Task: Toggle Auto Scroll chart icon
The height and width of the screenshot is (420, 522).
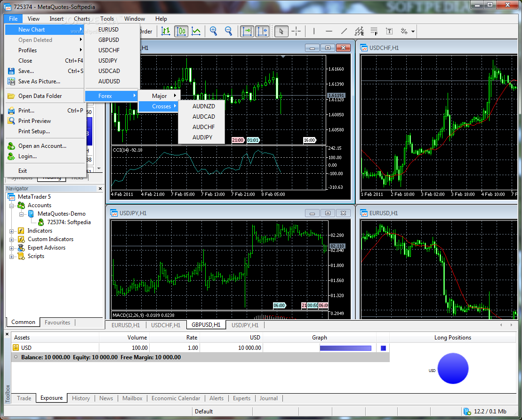Action: (247, 31)
